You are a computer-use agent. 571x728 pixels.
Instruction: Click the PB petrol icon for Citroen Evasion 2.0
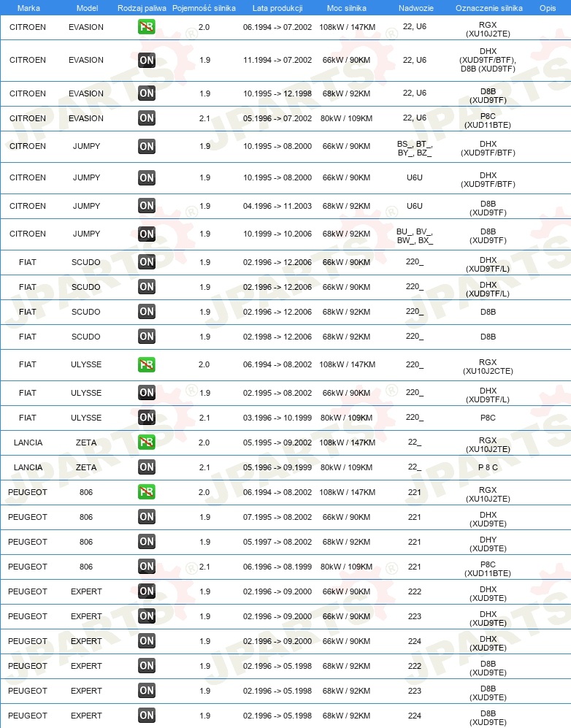pos(147,27)
